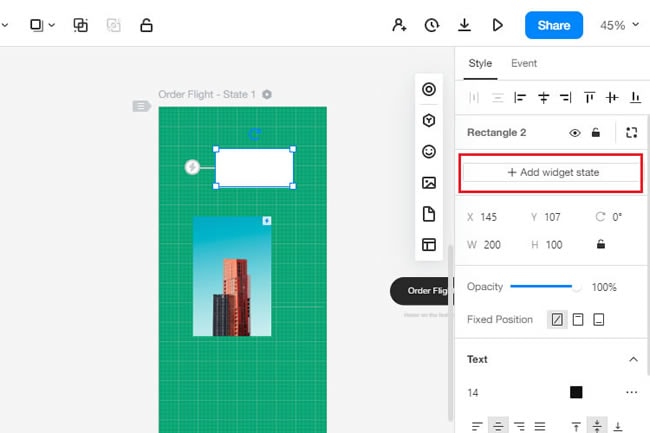Click the group widgets icon
Screen dimensions: 650x433
point(80,25)
